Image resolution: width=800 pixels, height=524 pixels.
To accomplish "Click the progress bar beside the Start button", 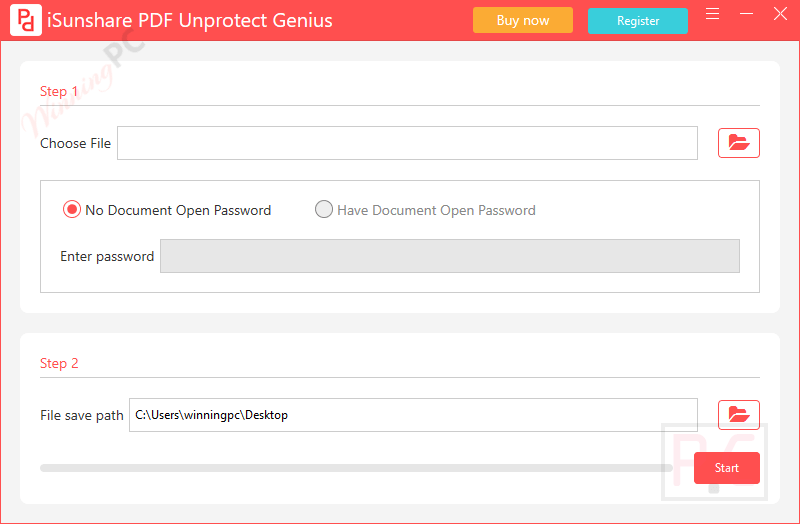I will coord(356,468).
